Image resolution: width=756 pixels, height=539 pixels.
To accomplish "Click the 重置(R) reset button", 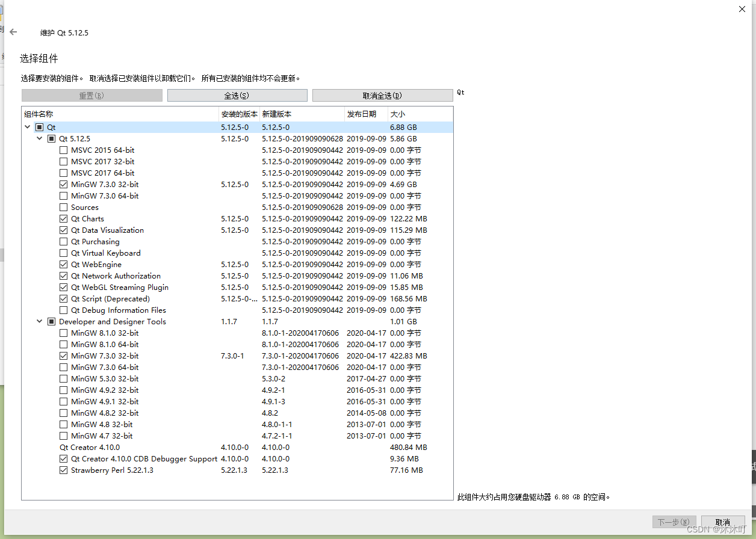I will click(92, 96).
